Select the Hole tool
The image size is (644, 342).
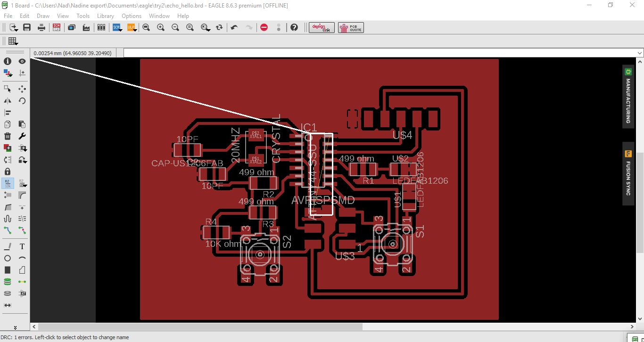[x=8, y=293]
